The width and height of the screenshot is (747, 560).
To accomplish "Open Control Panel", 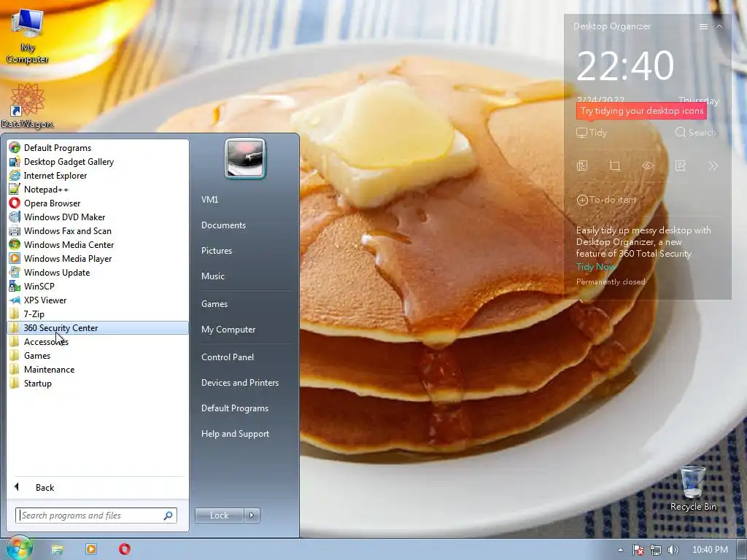I will tap(228, 357).
